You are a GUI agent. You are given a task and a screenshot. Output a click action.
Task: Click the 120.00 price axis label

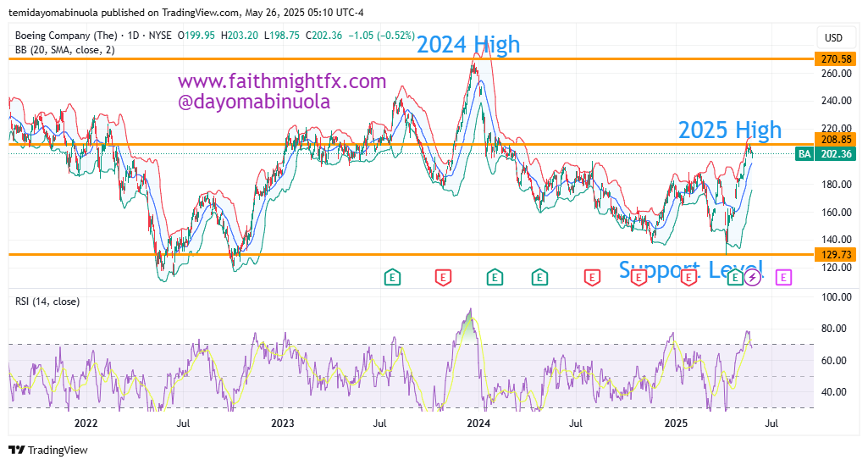click(x=836, y=268)
